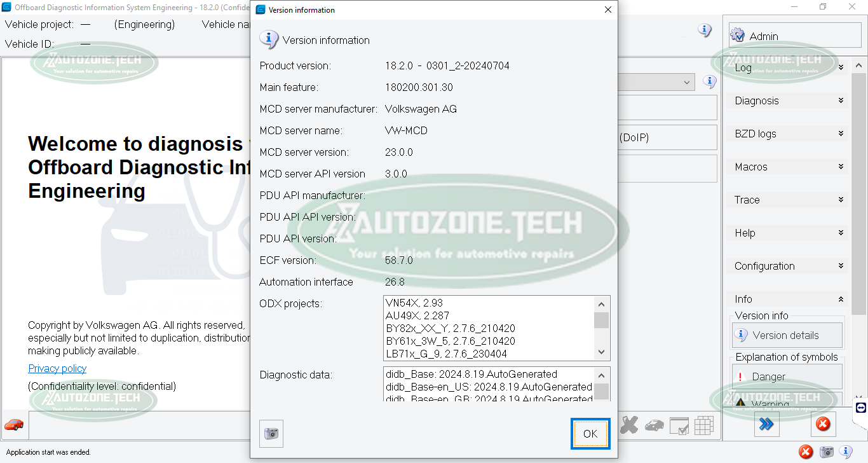Screen dimensions: 868x463
Task: Click the red X icon in the bottom status bar
Action: click(806, 452)
